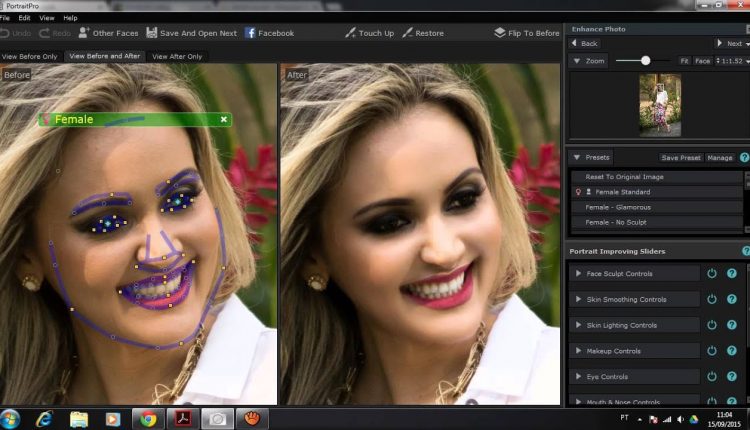
Task: Click the Windows Start button
Action: click(x=10, y=419)
